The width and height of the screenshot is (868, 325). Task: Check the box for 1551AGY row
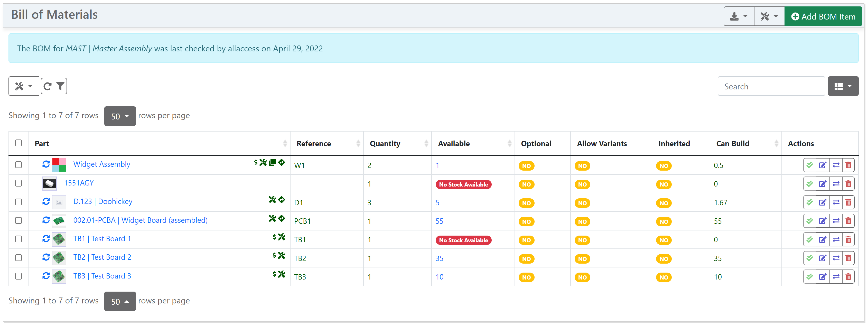(18, 183)
